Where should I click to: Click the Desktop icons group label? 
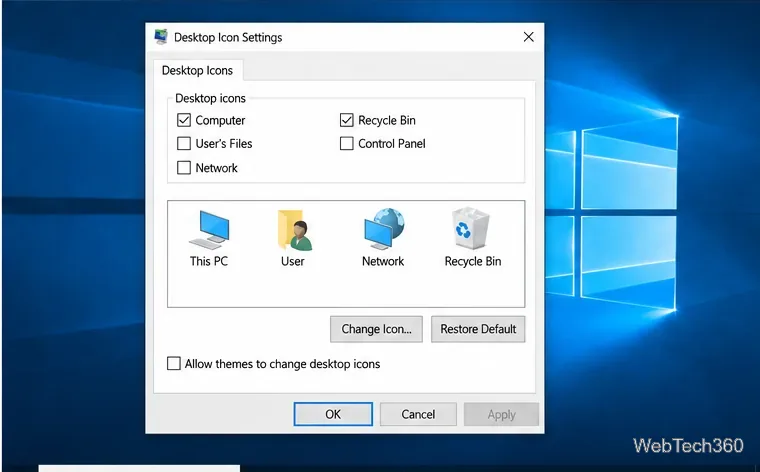(x=210, y=98)
